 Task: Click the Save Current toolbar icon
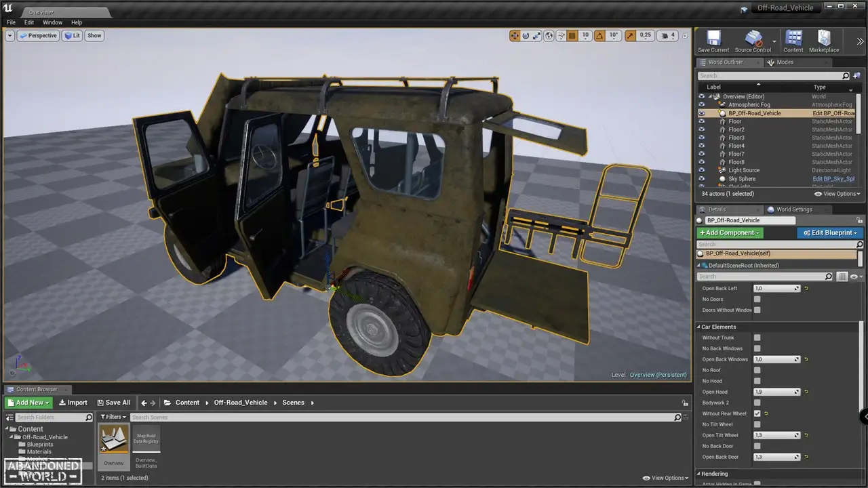(x=713, y=39)
